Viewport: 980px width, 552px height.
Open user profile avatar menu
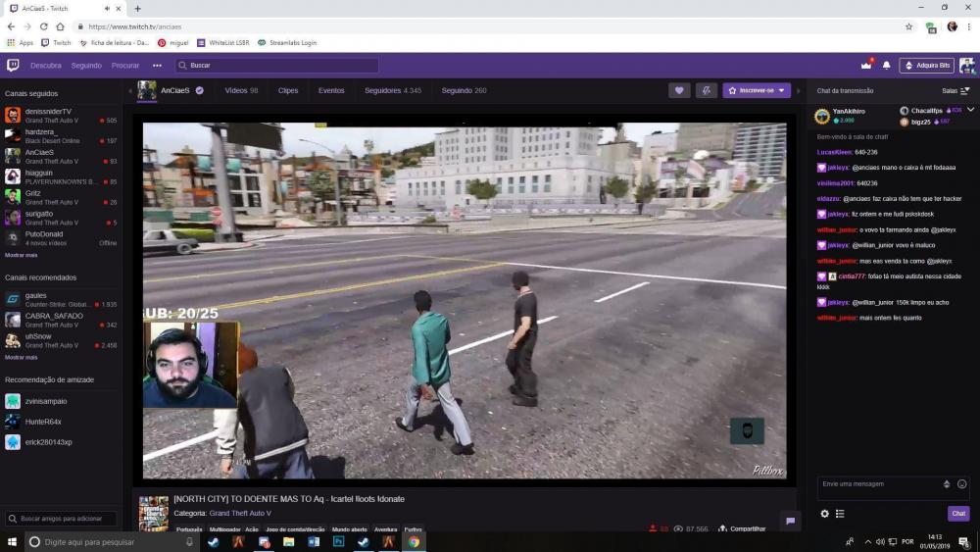click(x=967, y=65)
